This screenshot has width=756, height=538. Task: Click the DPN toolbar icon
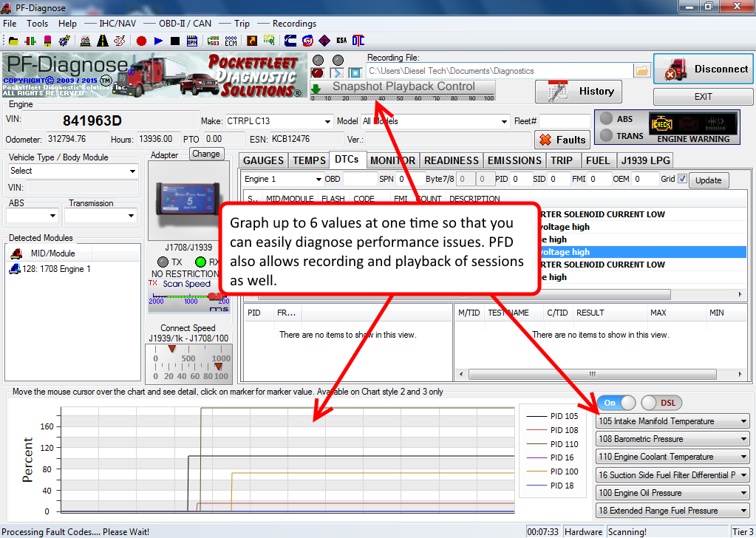click(192, 41)
